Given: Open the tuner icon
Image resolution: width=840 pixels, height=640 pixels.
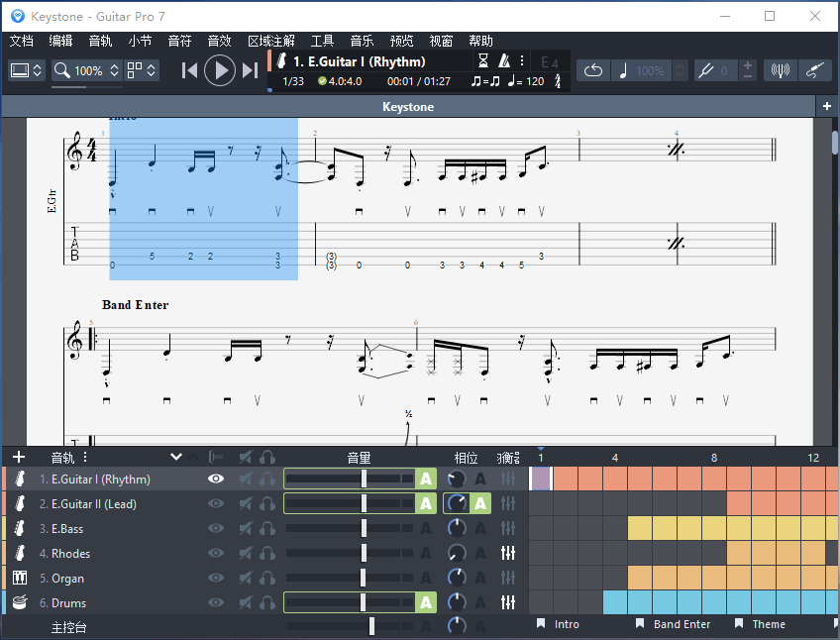Looking at the screenshot, I should coord(780,70).
